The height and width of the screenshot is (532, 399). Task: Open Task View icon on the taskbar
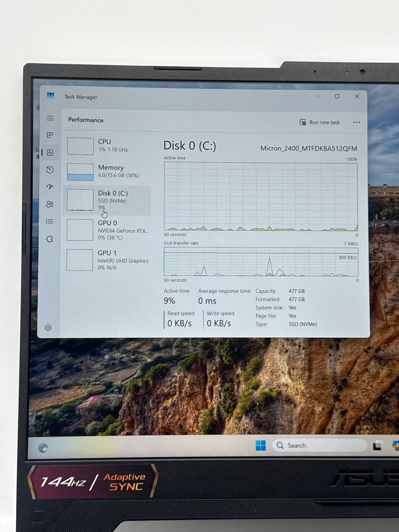(x=377, y=446)
